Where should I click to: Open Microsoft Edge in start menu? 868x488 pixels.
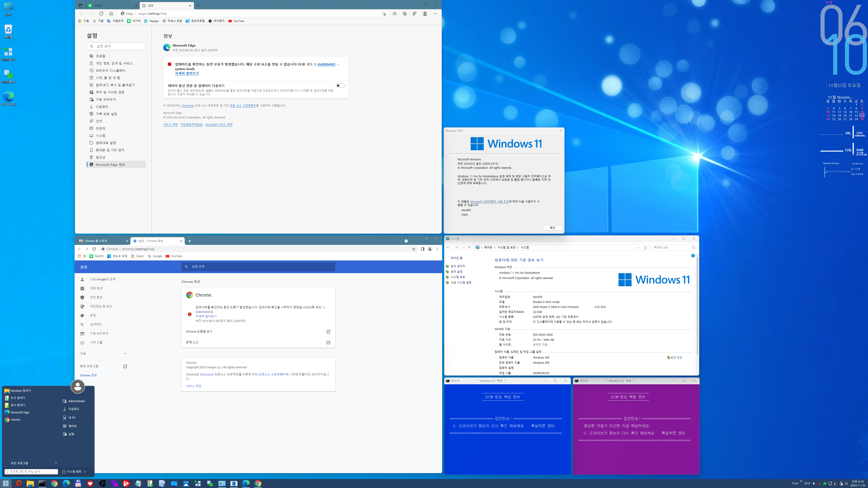pyautogui.click(x=19, y=412)
